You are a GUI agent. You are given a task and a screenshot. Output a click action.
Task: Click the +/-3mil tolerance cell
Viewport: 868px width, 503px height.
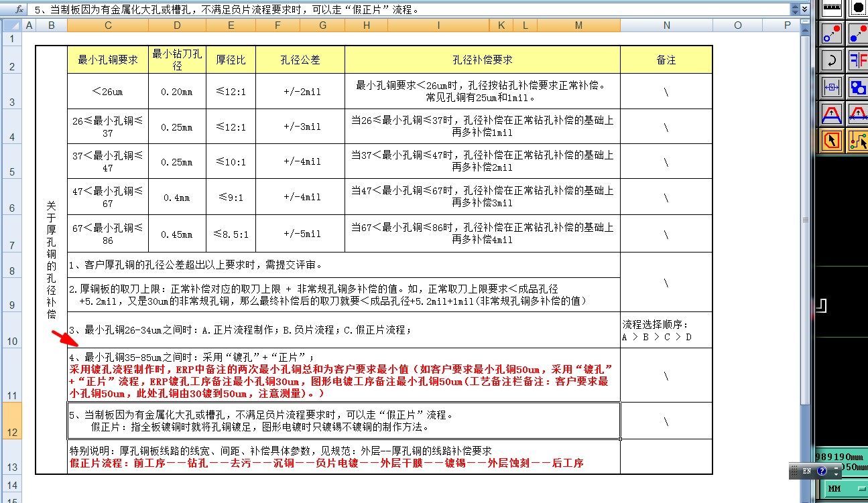click(300, 127)
